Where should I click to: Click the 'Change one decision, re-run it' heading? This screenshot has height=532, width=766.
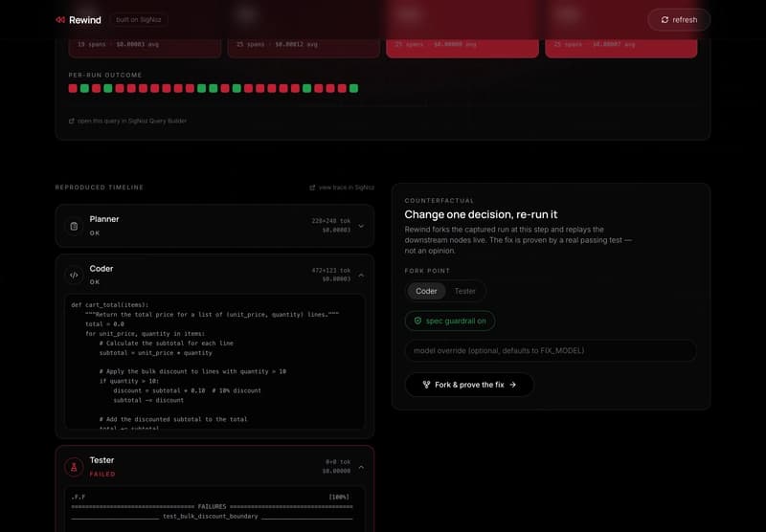481,214
